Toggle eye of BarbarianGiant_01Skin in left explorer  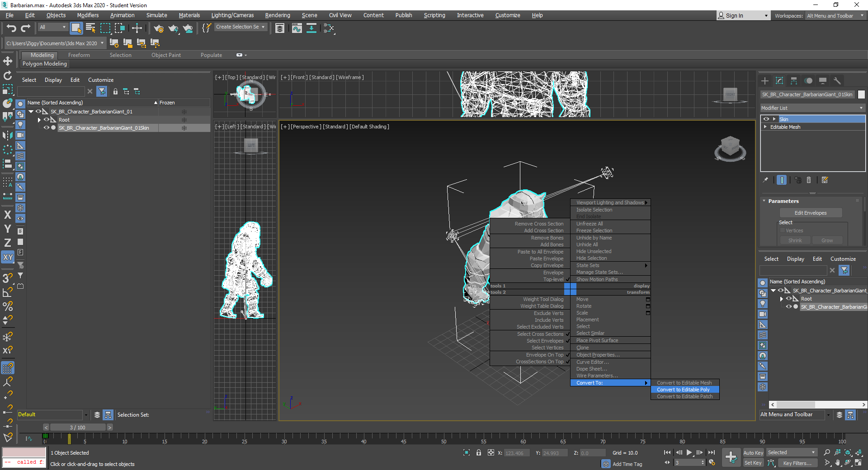pyautogui.click(x=46, y=128)
